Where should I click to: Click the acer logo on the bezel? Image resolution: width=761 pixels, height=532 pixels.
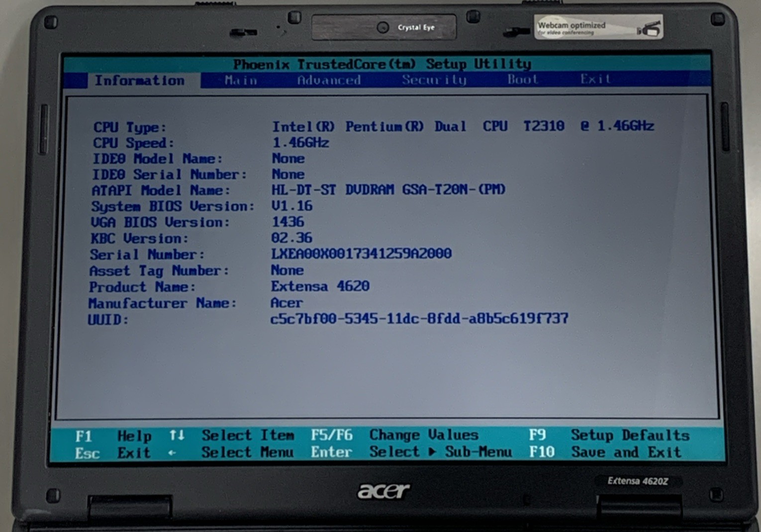pos(383,491)
